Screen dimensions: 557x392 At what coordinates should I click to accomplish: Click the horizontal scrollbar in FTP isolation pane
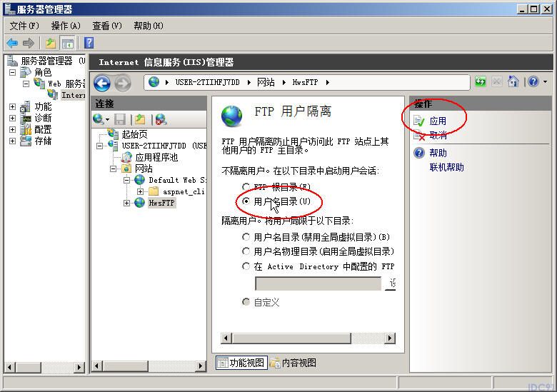point(308,338)
